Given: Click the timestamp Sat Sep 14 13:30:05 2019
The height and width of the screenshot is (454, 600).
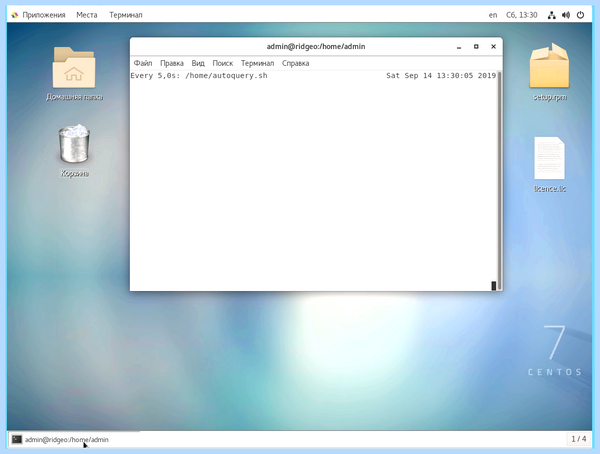Looking at the screenshot, I should (x=441, y=75).
